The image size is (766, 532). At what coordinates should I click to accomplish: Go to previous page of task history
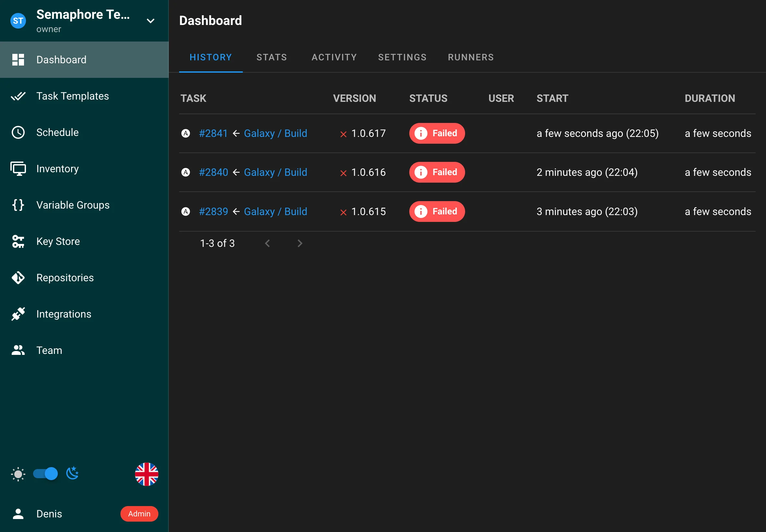click(267, 243)
